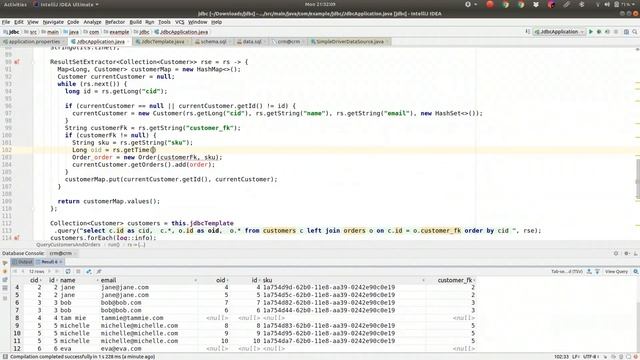640x360 pixels.
Task: Click 'src' breadcrumb in navigation bar
Action: coord(31,32)
